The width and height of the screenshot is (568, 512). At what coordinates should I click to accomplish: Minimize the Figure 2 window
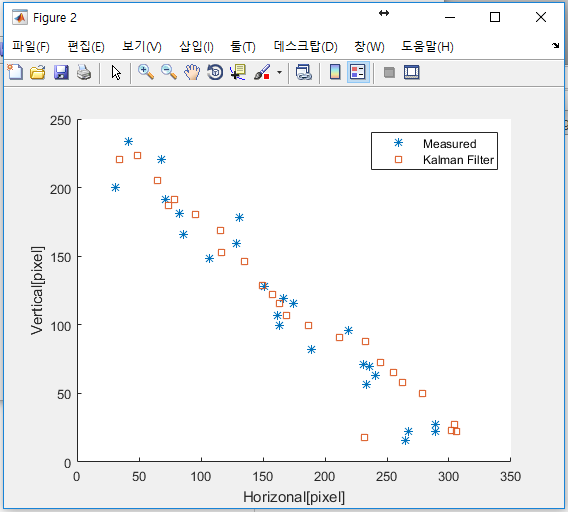[x=450, y=17]
